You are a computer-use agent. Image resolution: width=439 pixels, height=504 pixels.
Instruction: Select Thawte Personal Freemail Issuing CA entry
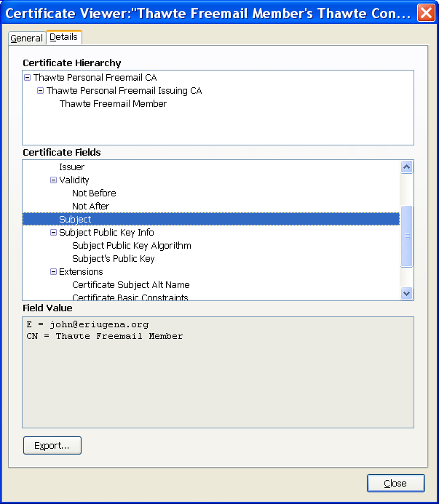pos(124,91)
